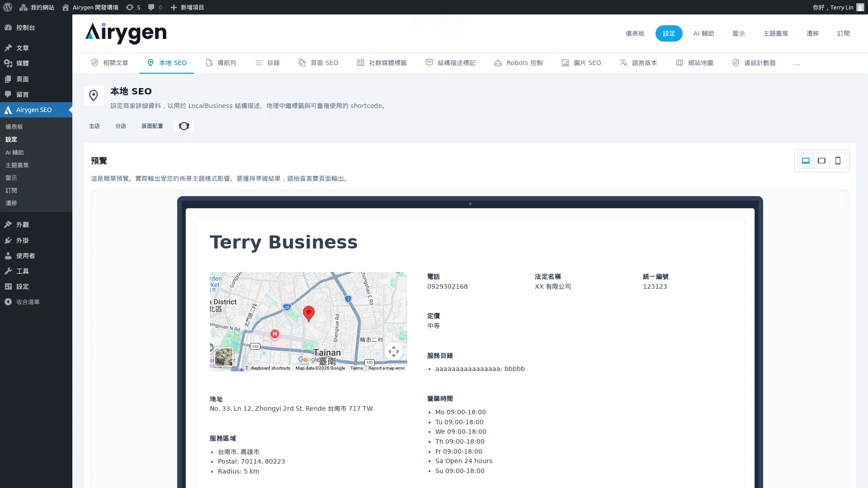Open 外觀 in the sidebar
868x488 pixels.
tap(36, 225)
